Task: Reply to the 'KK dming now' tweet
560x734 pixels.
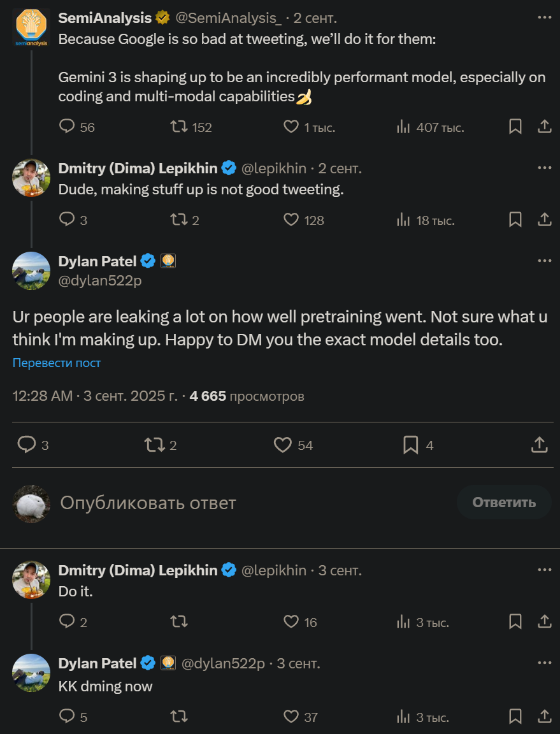Action: coord(68,716)
